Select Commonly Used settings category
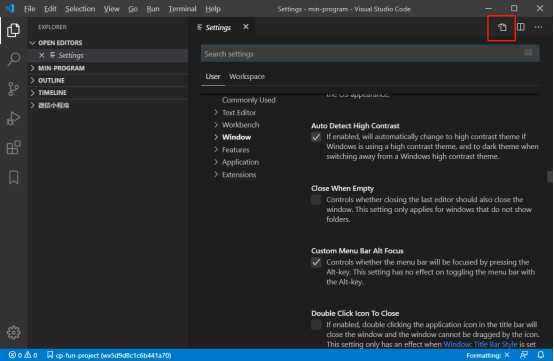This screenshot has width=554, height=361. pos(249,100)
